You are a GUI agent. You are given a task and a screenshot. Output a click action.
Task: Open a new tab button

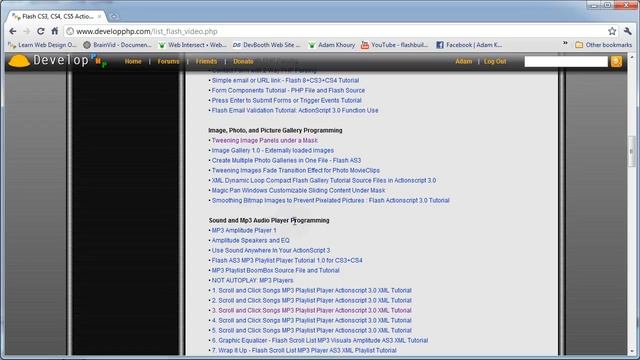pos(114,16)
